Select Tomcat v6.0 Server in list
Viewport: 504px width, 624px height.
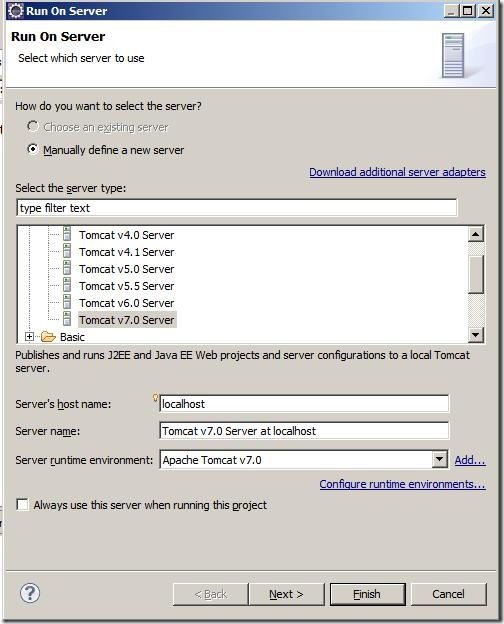click(127, 303)
